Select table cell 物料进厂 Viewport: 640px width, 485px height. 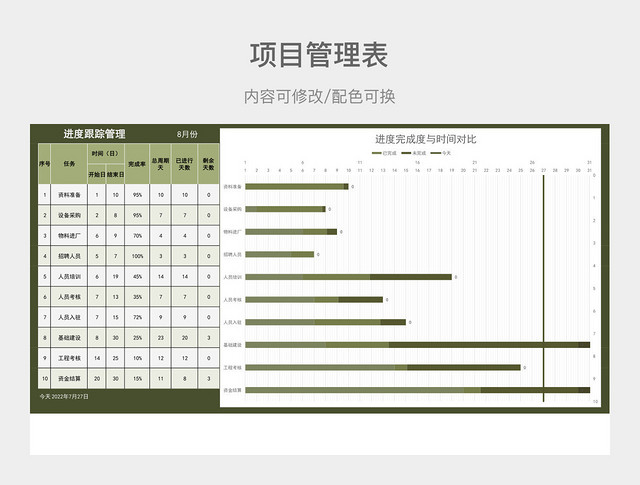[x=69, y=236]
